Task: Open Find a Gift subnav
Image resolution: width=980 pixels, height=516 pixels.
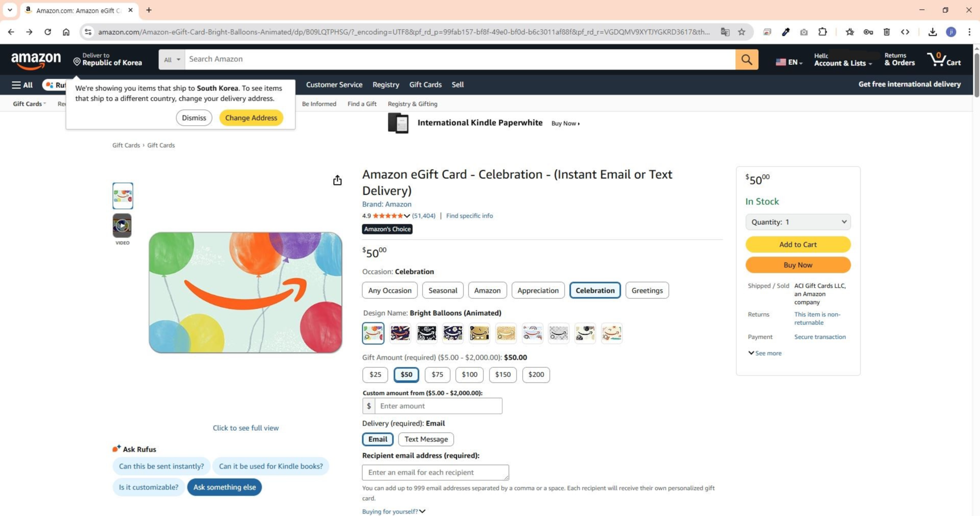Action: pyautogui.click(x=362, y=104)
